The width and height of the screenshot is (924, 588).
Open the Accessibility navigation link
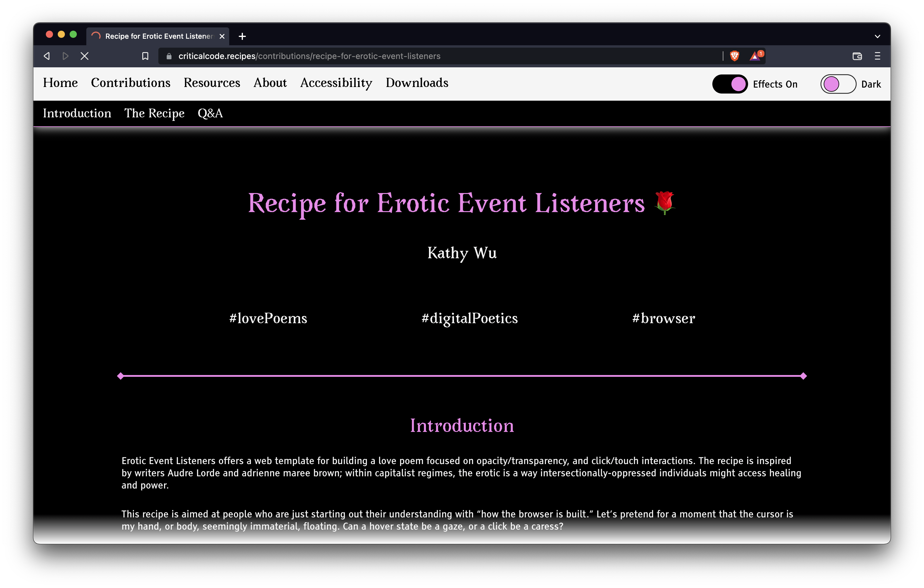pos(336,83)
